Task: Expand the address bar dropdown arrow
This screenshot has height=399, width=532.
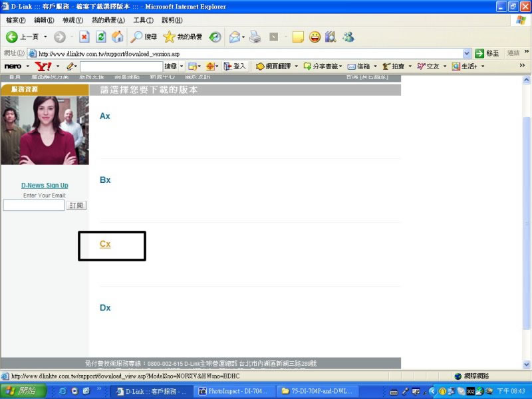Action: coord(467,53)
